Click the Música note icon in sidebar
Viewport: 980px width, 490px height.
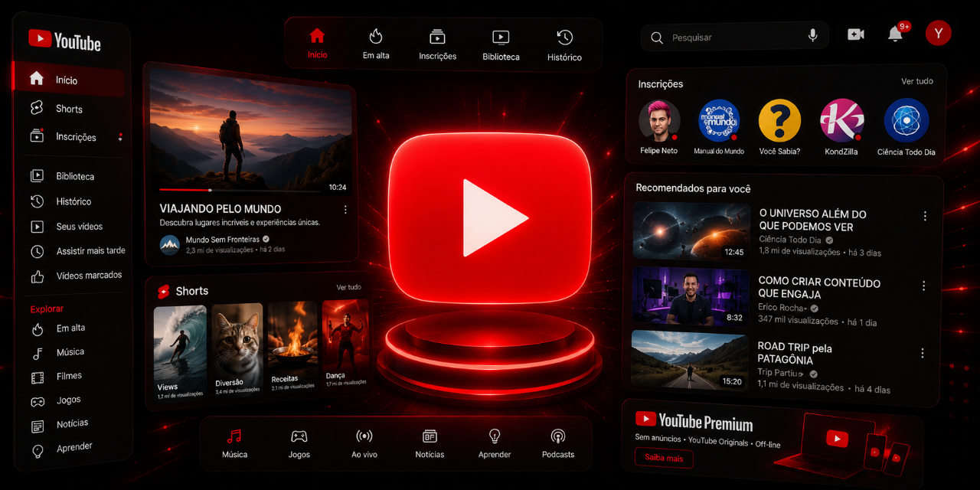[x=38, y=353]
